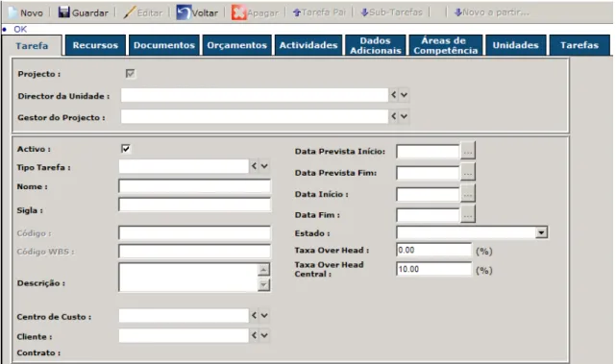Click the Guardar floppy disk icon
This screenshot has height=364, width=616.
(63, 12)
